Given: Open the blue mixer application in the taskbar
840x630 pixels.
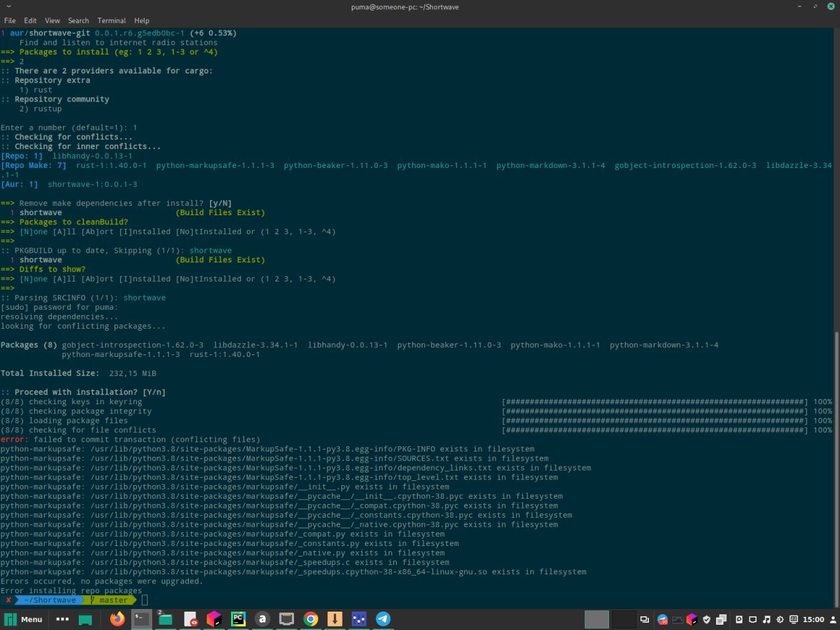Looking at the screenshot, I should point(359,619).
